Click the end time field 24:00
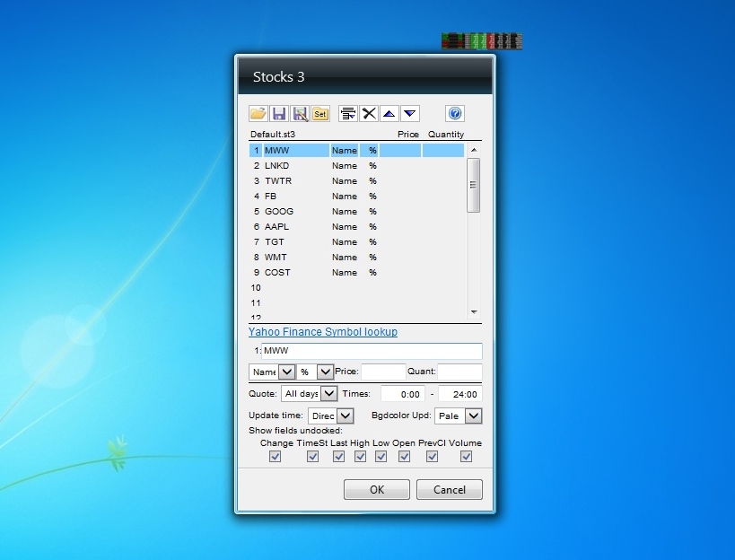The height and width of the screenshot is (560, 735). coord(459,394)
